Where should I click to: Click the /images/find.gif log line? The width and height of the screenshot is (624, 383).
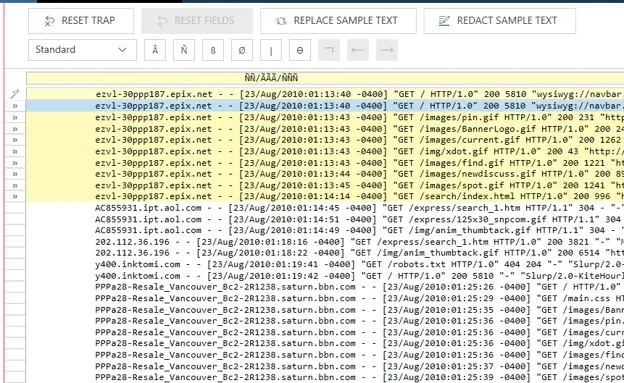point(325,163)
